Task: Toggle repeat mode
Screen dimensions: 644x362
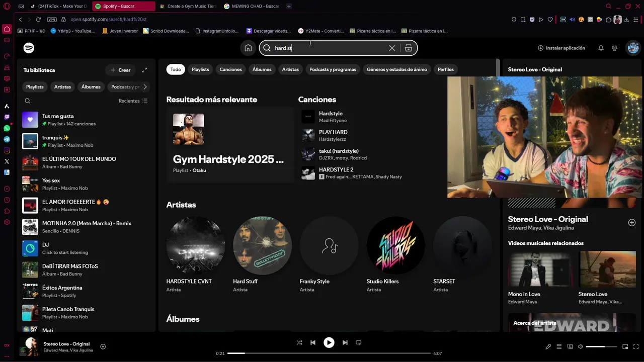Action: 359,342
